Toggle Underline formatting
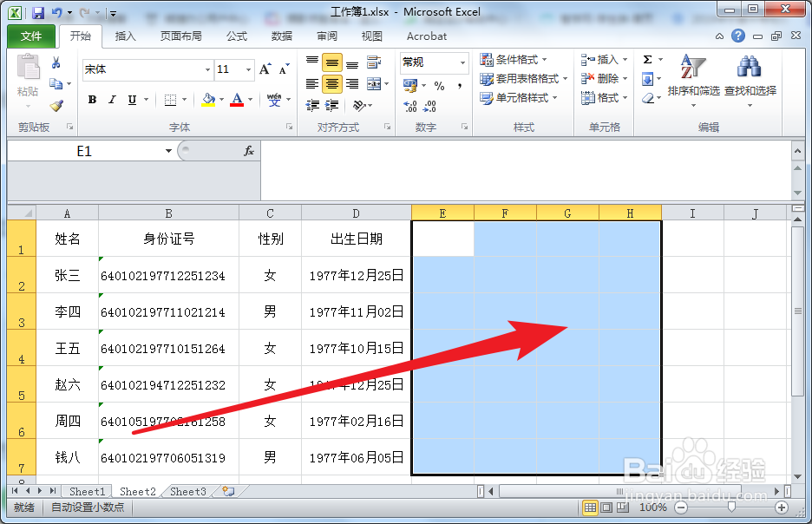 point(132,100)
